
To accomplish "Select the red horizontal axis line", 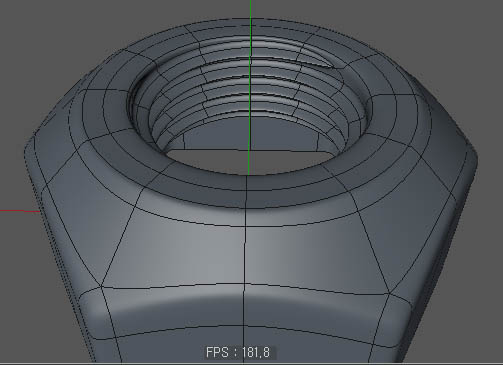I will click(20, 211).
